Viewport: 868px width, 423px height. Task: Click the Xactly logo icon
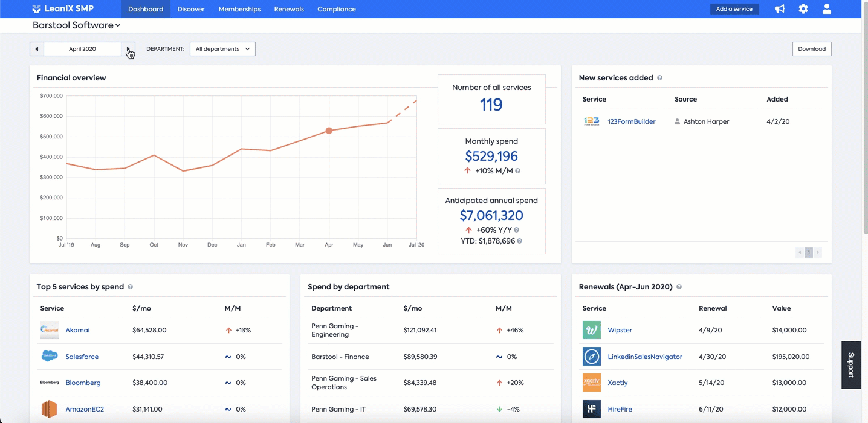point(592,383)
